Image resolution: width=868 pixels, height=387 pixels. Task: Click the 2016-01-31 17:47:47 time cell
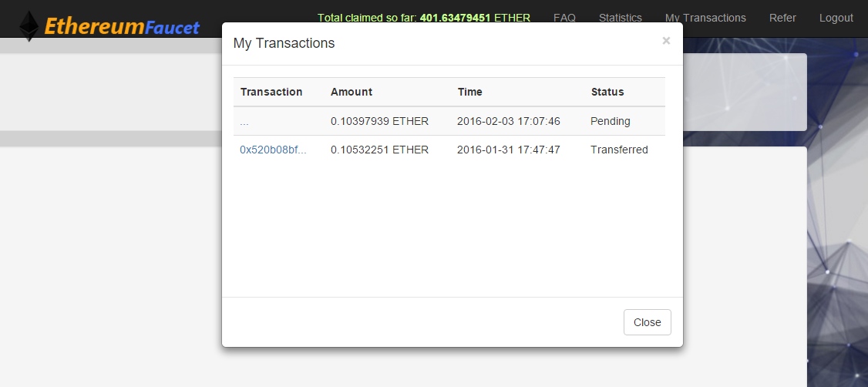[509, 150]
